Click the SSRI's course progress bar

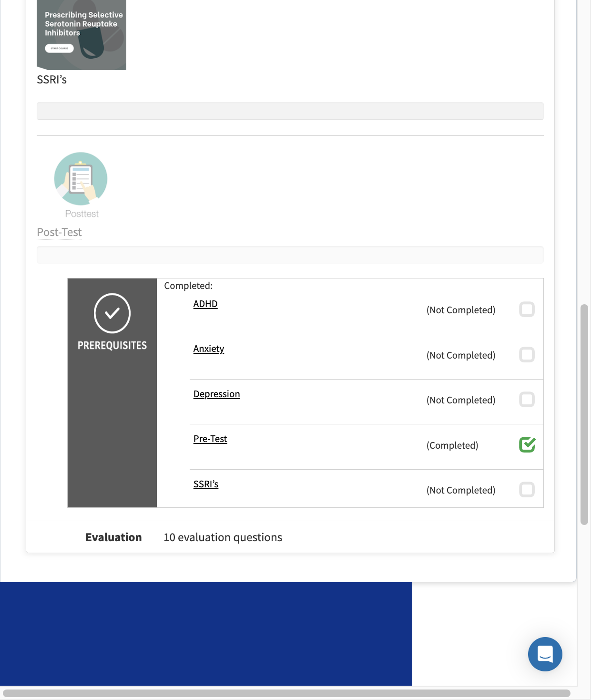(x=290, y=111)
